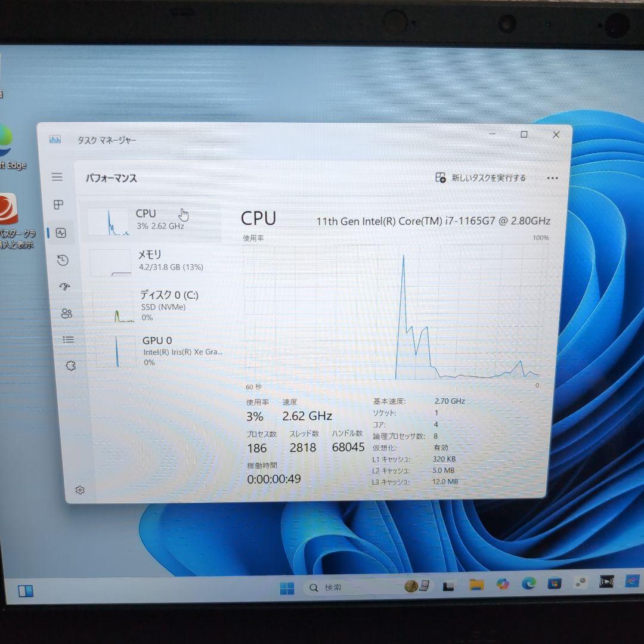The image size is (644, 644).
Task: Minimize the Task Manager window
Action: click(493, 134)
